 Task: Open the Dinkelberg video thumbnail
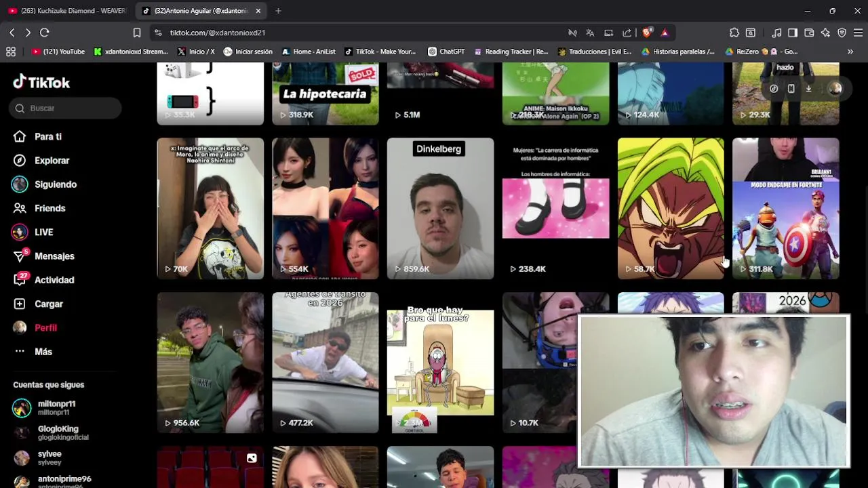tap(441, 209)
